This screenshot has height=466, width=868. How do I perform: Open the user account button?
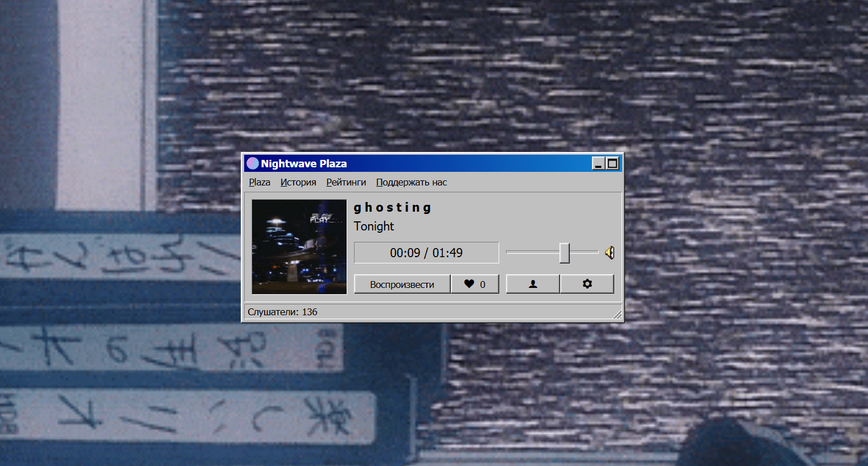533,284
